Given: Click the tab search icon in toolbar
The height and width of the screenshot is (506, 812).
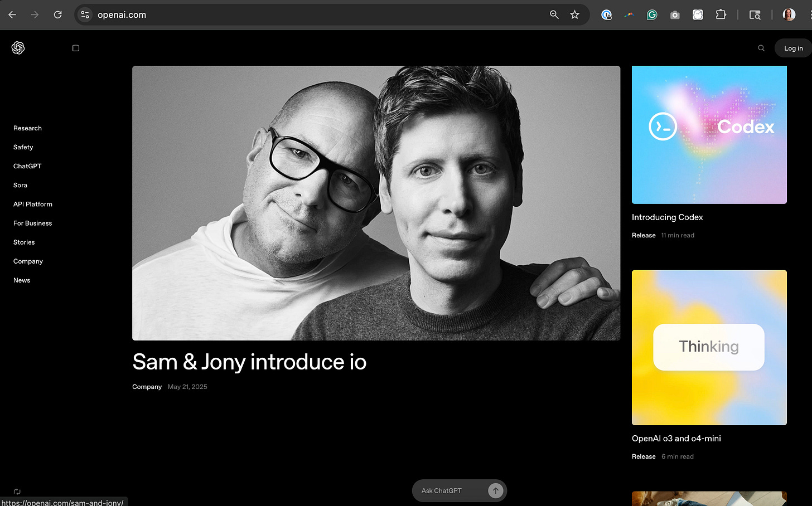Looking at the screenshot, I should (x=755, y=15).
